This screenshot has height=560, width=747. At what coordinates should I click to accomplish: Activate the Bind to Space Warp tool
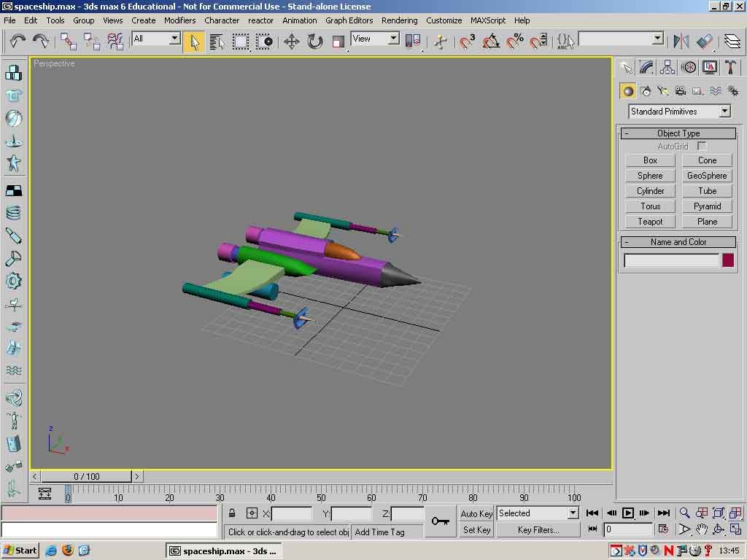[x=115, y=42]
